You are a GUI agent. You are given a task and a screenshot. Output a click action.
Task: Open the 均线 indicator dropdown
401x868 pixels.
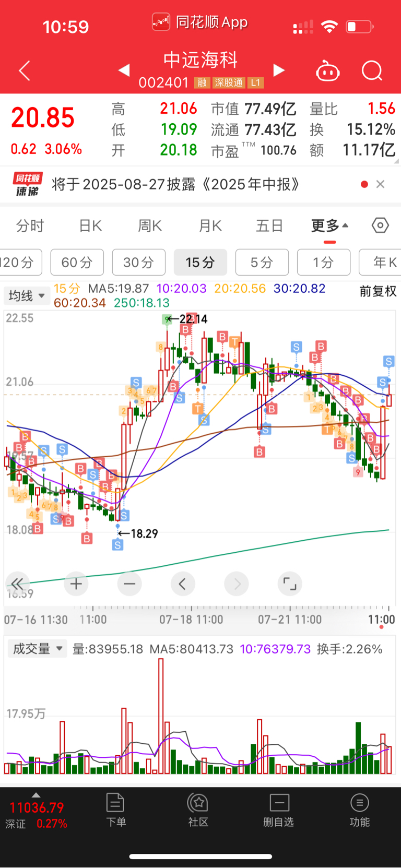click(26, 296)
